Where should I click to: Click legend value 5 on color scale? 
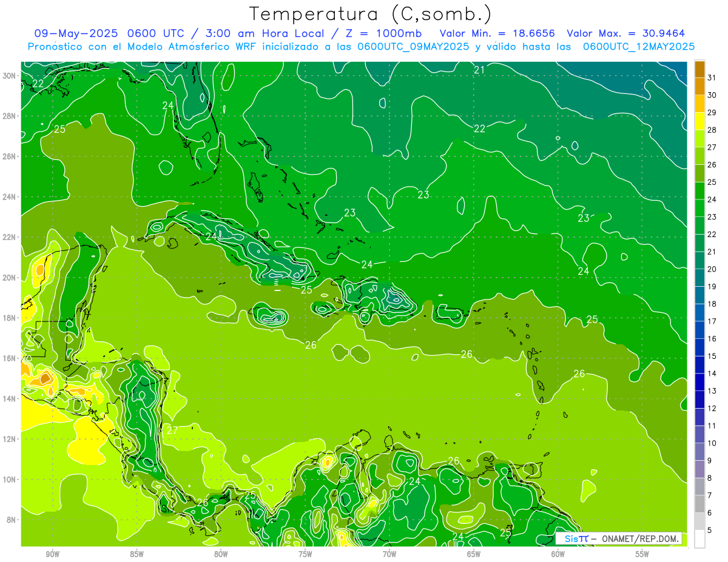tap(709, 530)
